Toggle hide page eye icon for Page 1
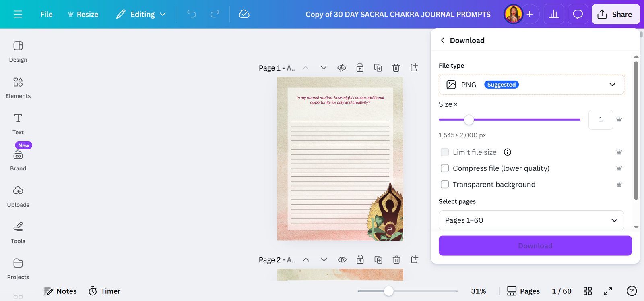The width and height of the screenshot is (644, 301). tap(342, 68)
